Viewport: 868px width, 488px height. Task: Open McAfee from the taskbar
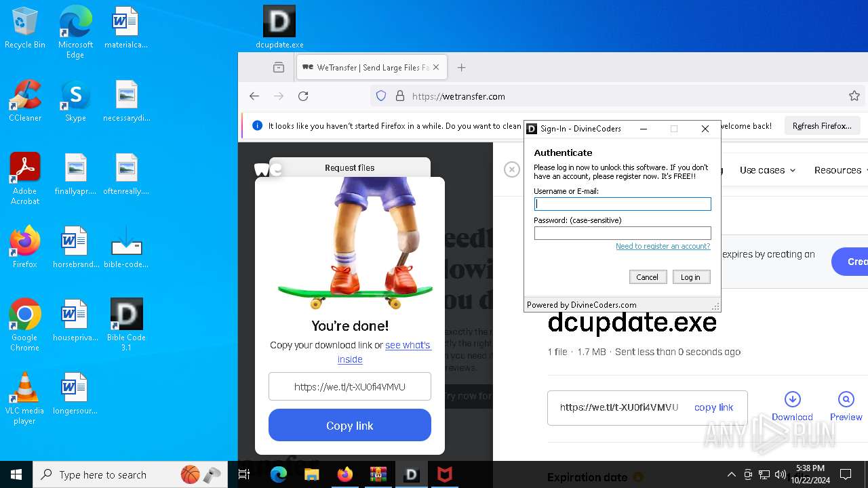445,474
